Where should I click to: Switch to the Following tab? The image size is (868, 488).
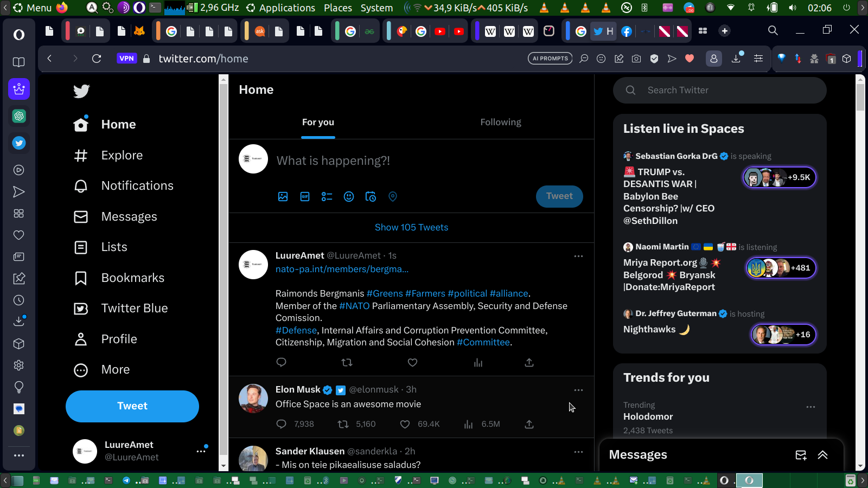[x=500, y=123]
